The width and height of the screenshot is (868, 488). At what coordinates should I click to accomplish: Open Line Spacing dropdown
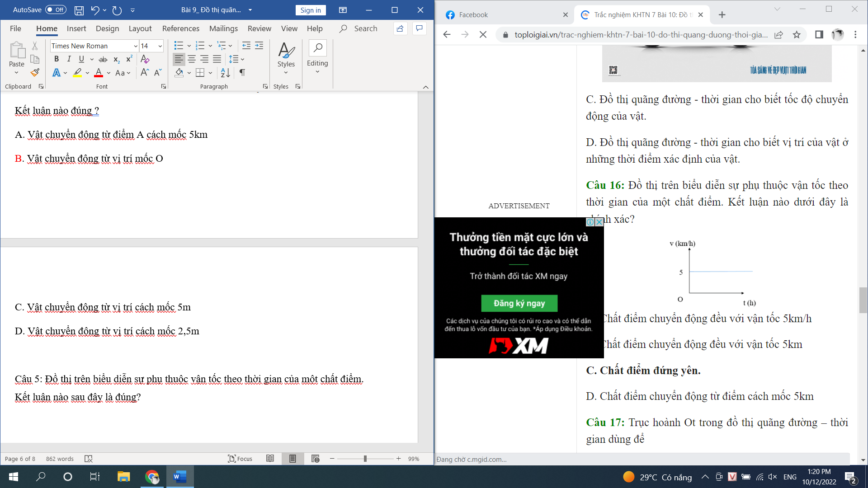(236, 59)
